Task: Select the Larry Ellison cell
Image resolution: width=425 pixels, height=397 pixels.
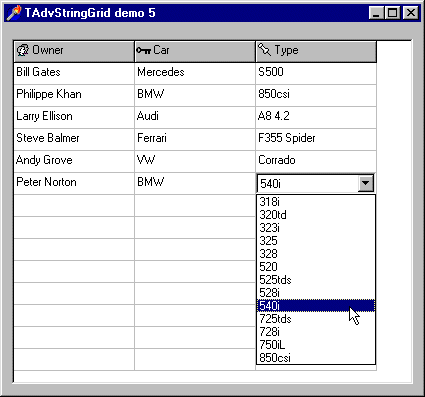Action: point(74,117)
